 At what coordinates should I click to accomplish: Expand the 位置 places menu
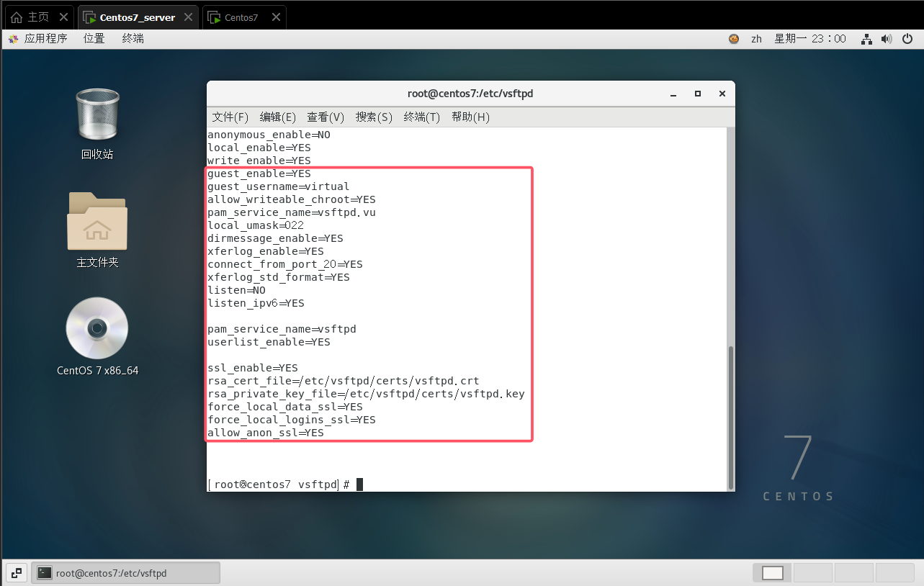coord(94,39)
